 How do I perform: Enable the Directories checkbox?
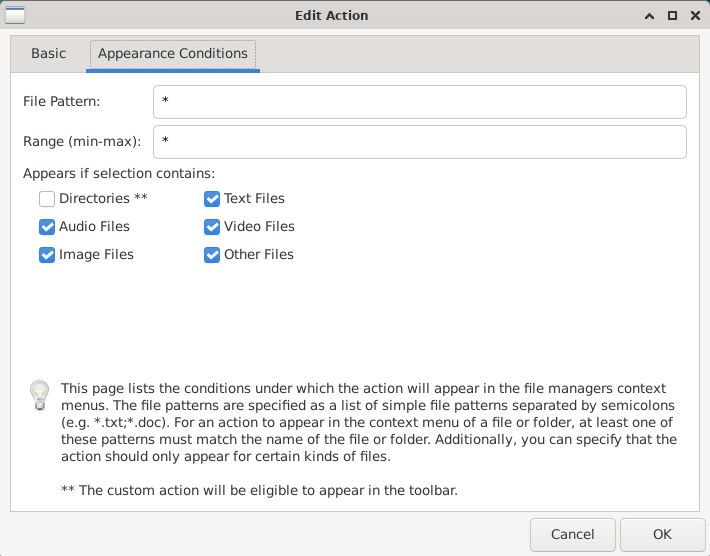tap(48, 199)
